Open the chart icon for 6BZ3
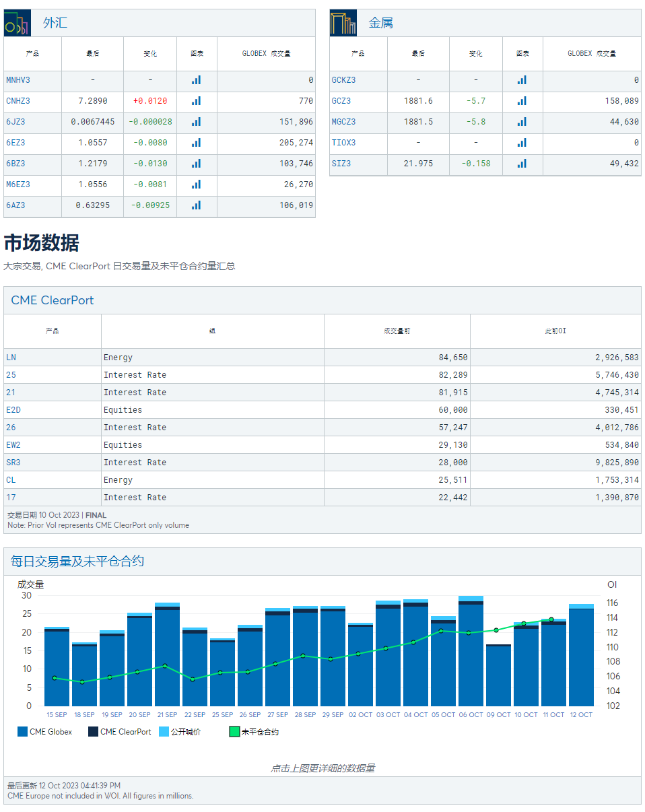 click(196, 164)
